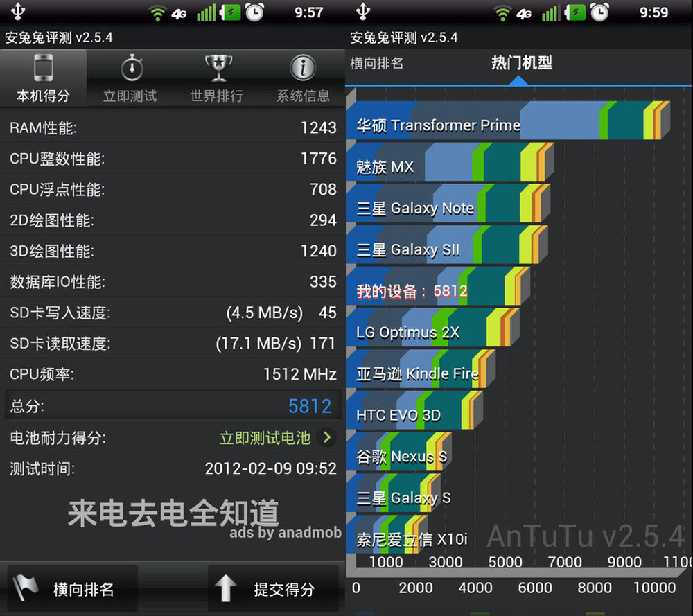Tap the RAM性能 score value 1243
The image size is (693, 616).
click(x=319, y=127)
